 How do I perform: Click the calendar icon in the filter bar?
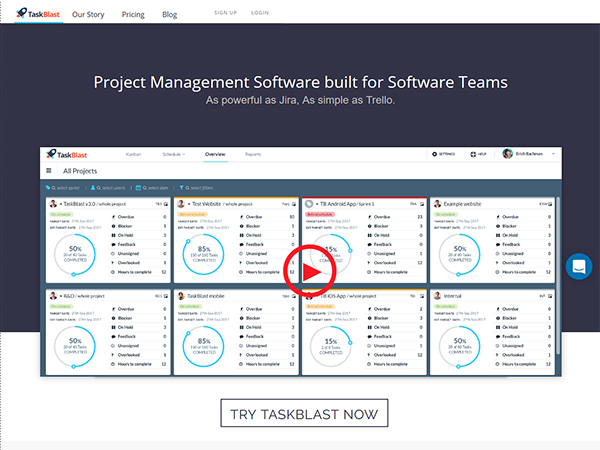click(139, 188)
